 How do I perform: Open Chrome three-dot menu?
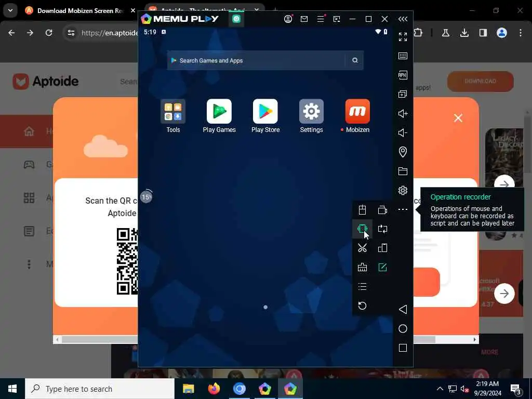pyautogui.click(x=521, y=33)
